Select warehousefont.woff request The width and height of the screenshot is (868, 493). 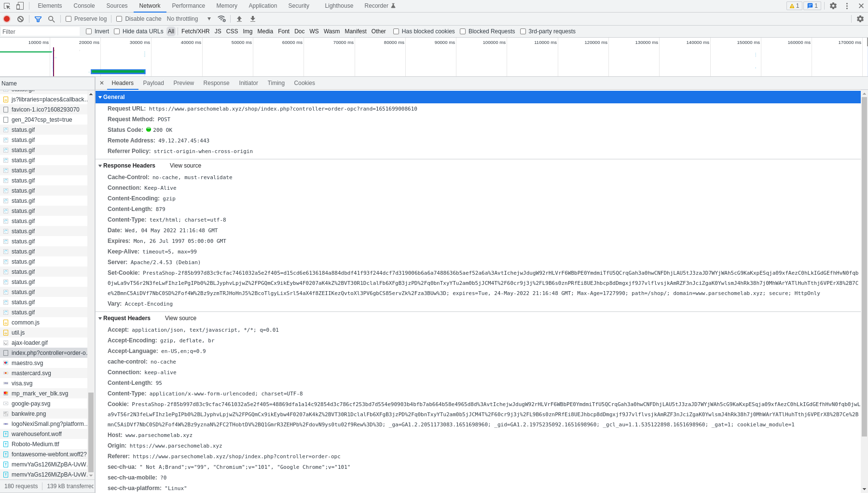(44, 434)
